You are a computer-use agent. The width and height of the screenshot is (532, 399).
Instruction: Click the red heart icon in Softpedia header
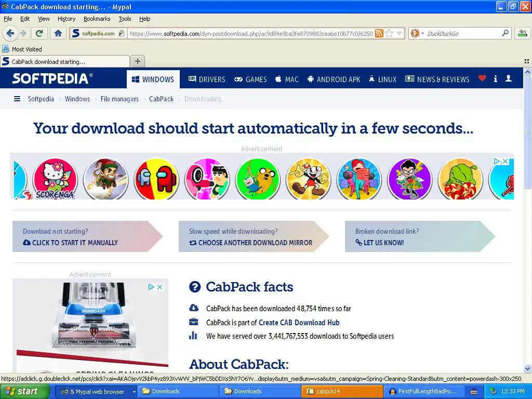(482, 78)
